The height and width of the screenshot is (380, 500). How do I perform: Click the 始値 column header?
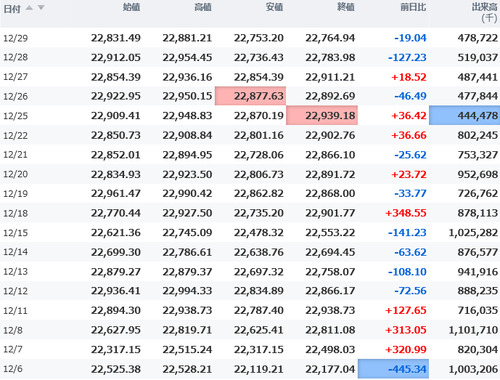(x=131, y=7)
